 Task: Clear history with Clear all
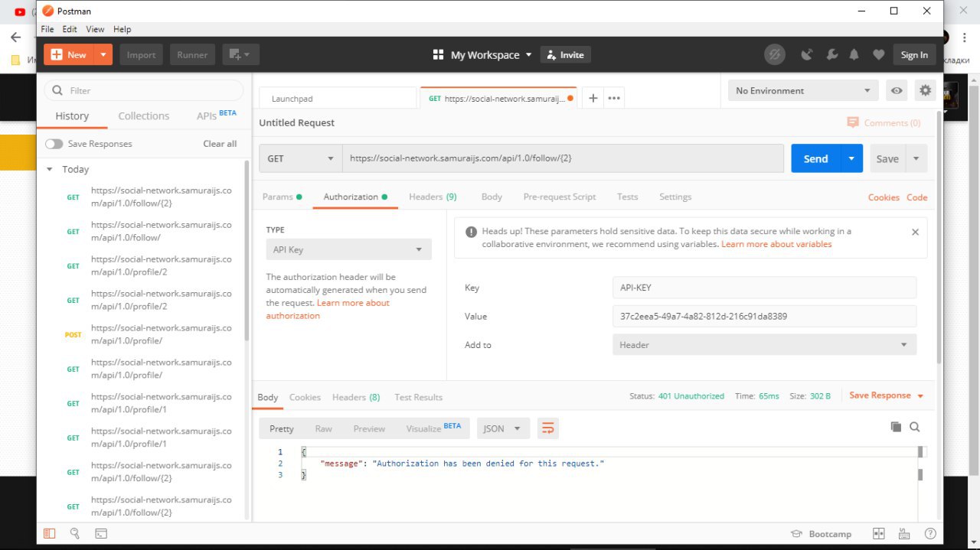(x=220, y=144)
